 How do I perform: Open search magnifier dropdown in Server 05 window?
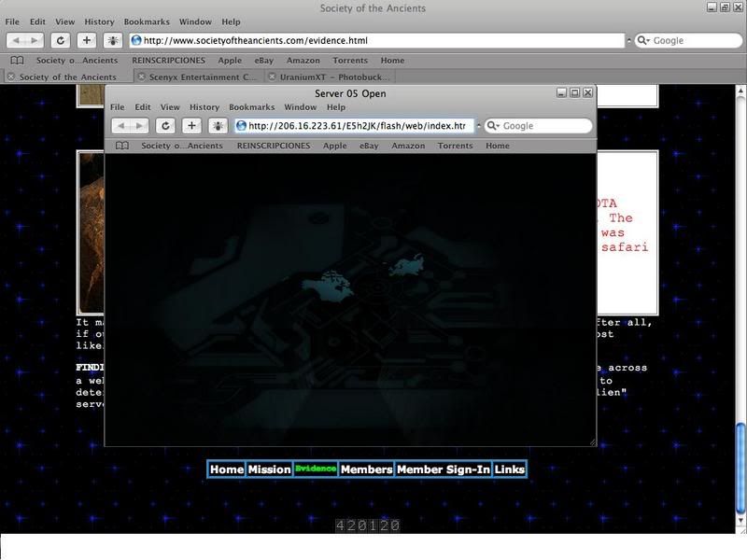tap(493, 126)
